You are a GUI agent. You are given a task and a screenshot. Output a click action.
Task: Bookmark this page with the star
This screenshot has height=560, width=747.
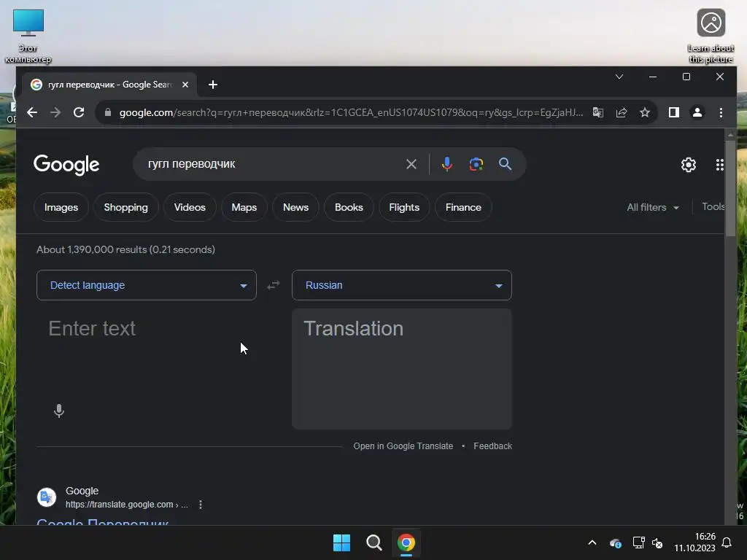[x=645, y=112]
